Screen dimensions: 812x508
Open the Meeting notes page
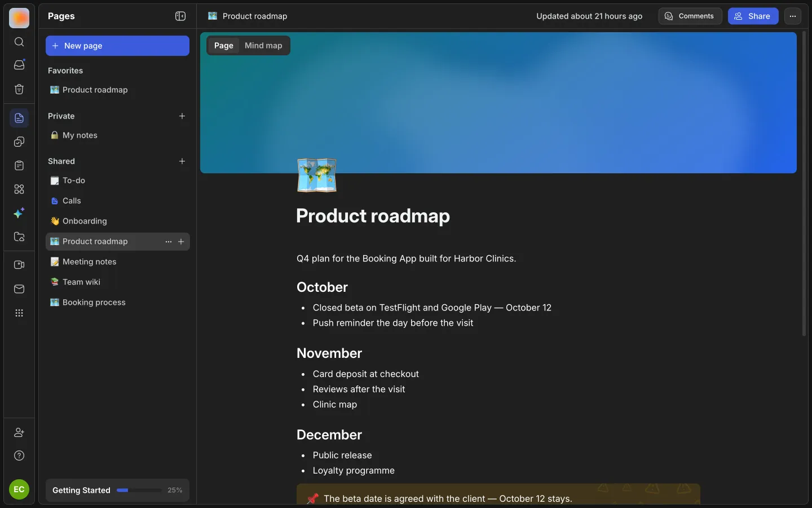tap(117, 262)
